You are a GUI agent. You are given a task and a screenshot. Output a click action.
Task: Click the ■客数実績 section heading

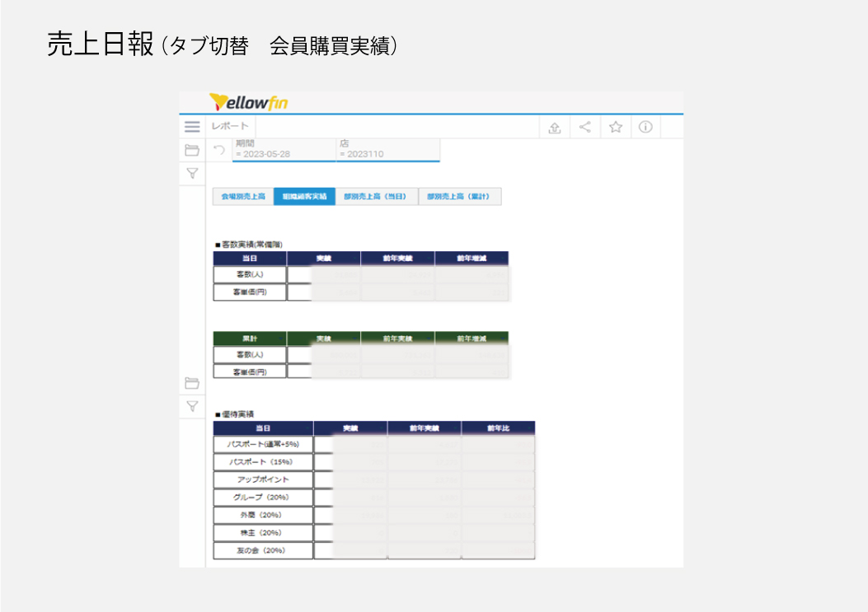point(249,244)
